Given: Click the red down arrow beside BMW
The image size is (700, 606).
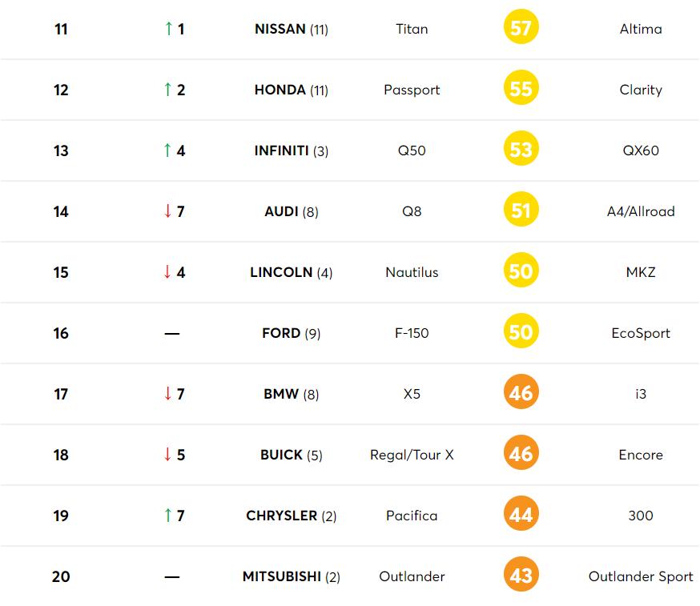Looking at the screenshot, I should coord(168,394).
